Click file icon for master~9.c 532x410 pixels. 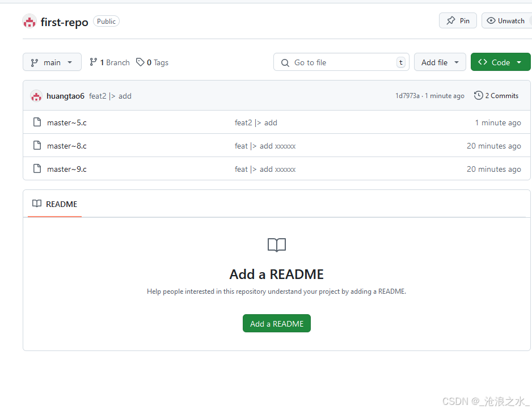tap(37, 168)
